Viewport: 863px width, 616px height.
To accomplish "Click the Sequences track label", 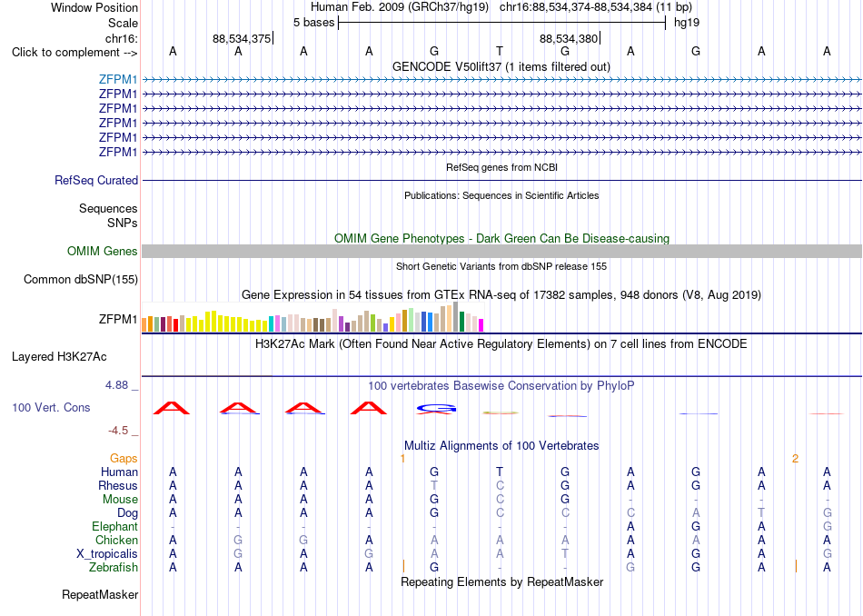I will point(108,208).
